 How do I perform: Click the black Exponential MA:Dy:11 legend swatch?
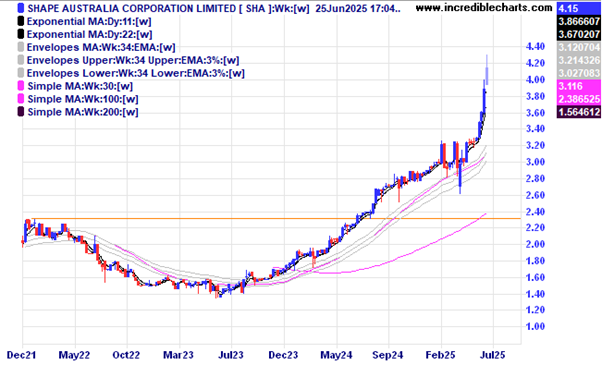[21, 21]
